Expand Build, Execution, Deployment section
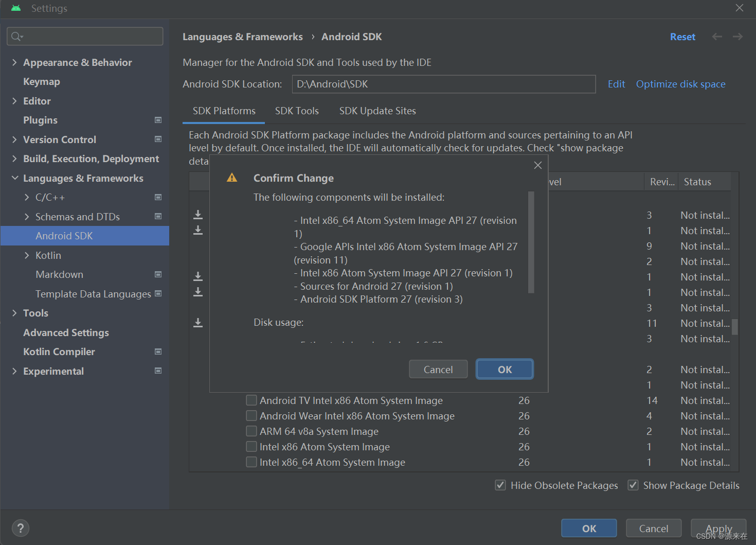 (x=14, y=159)
